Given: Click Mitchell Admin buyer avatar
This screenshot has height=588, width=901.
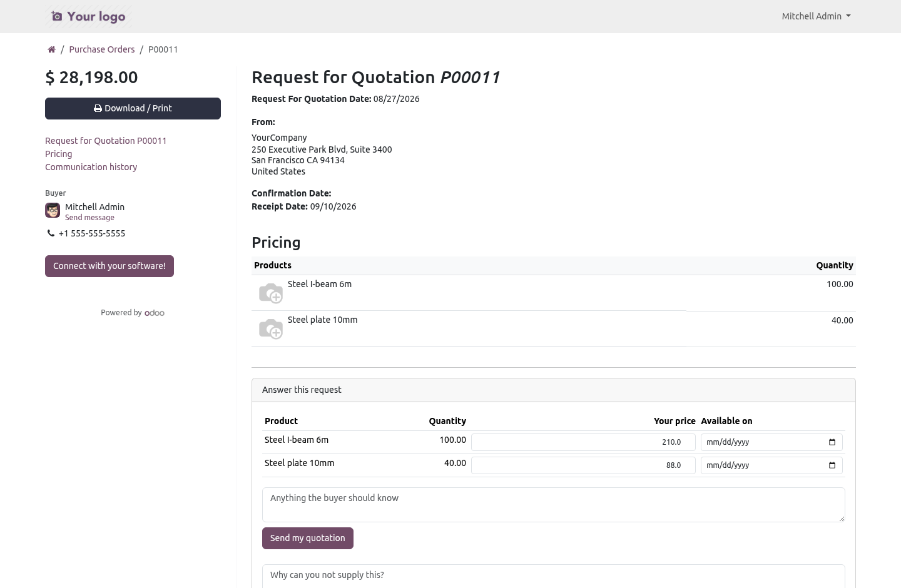Looking at the screenshot, I should (53, 210).
